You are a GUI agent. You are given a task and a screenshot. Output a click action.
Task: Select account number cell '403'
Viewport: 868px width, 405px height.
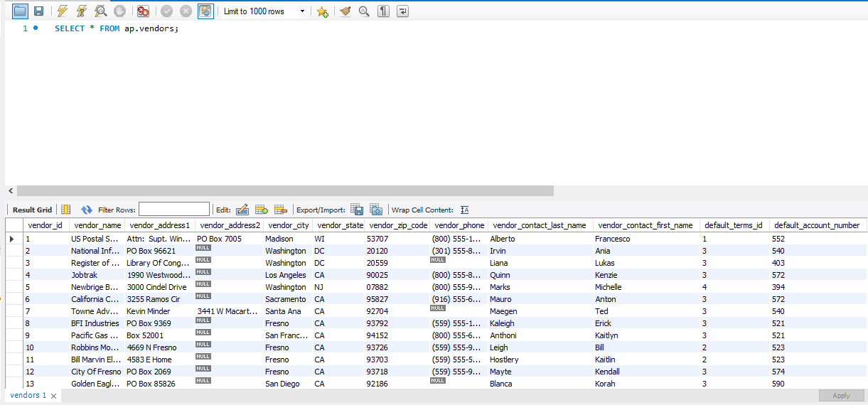point(817,263)
